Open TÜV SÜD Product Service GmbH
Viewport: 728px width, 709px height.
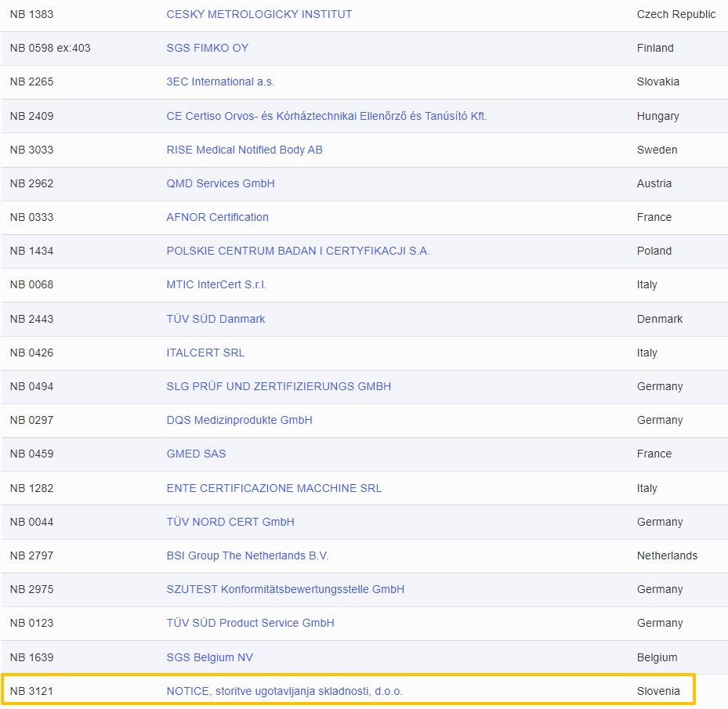coord(250,623)
